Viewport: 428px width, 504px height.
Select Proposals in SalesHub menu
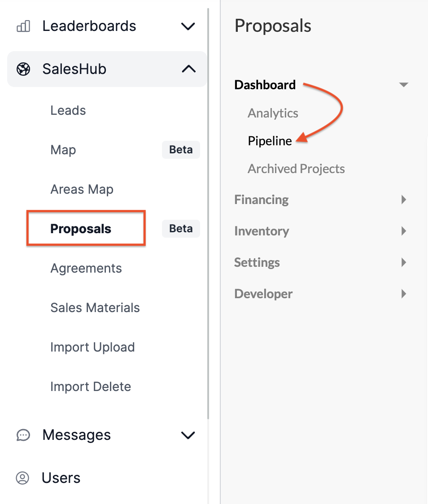click(x=81, y=229)
